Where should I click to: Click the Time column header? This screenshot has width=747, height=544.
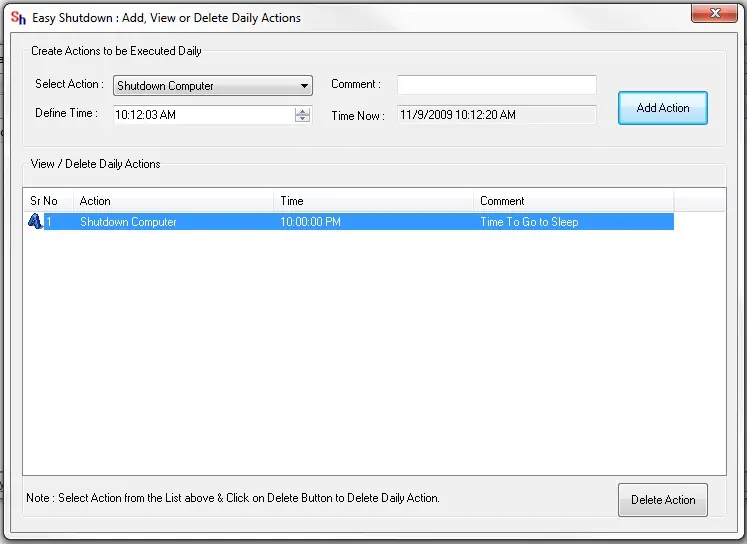click(x=372, y=201)
